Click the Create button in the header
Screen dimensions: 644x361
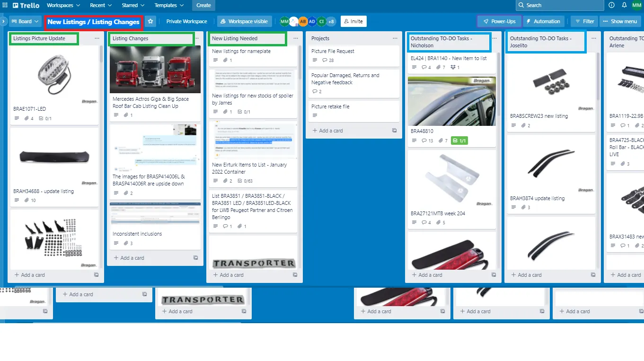(203, 5)
